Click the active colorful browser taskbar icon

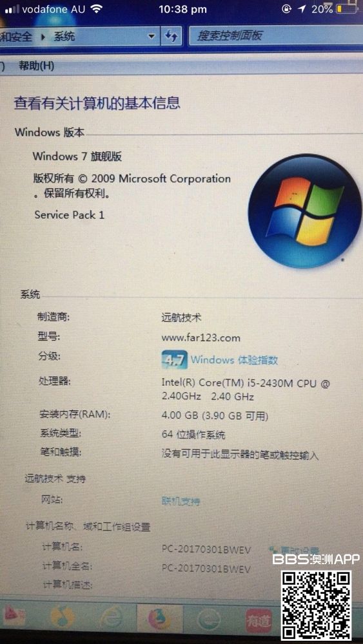[x=159, y=618]
